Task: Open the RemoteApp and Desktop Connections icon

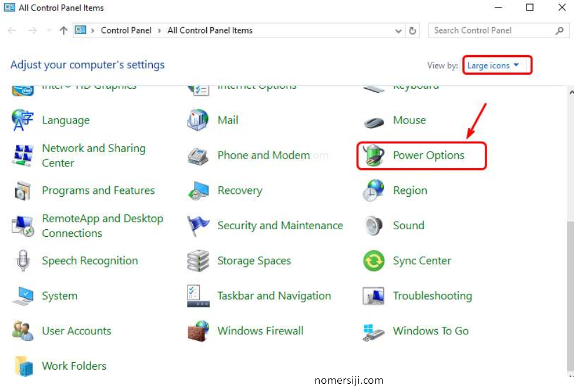Action: coord(22,226)
